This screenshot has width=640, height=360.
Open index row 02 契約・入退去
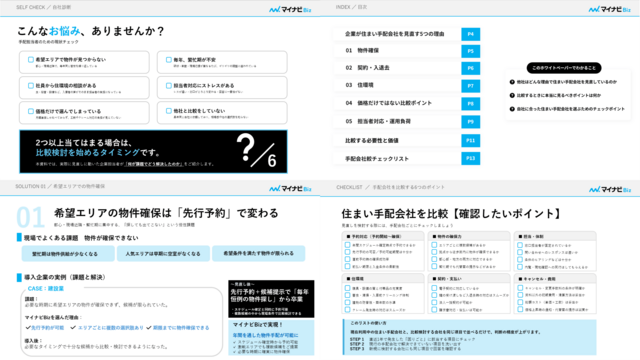tap(398, 68)
